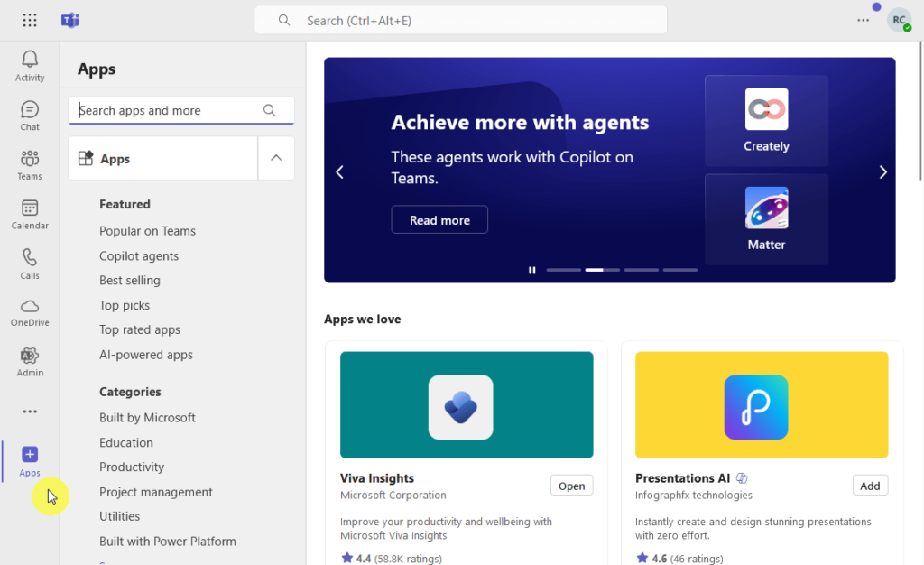The height and width of the screenshot is (565, 924).
Task: Click the Viva Insights title
Action: (x=377, y=478)
